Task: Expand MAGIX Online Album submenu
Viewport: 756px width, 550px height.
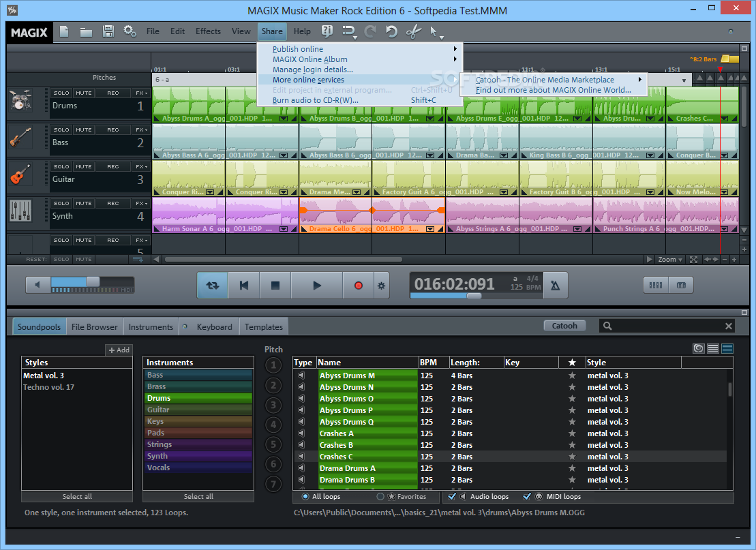Action: tap(361, 59)
